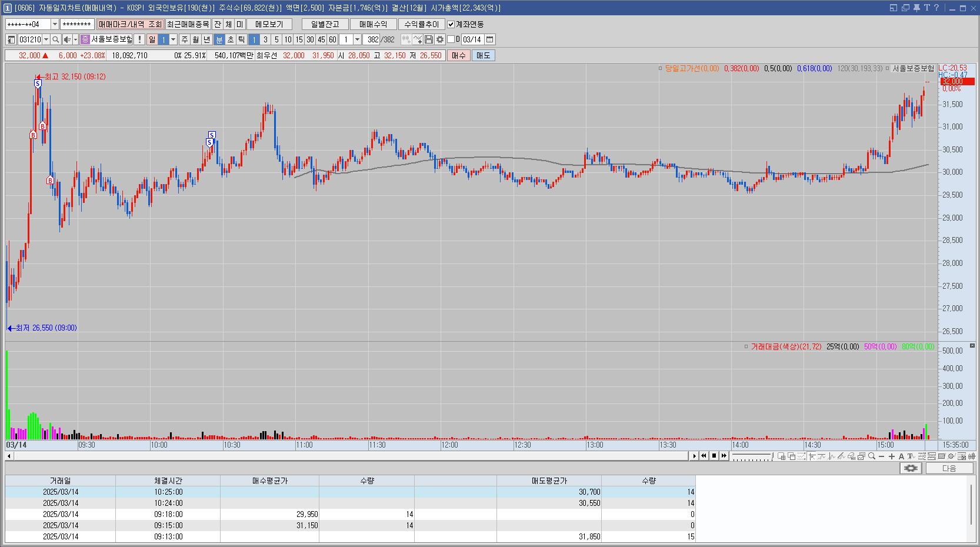Viewport: 980px width, 547px height.
Task: Click the 메모보기 button
Action: tap(269, 24)
